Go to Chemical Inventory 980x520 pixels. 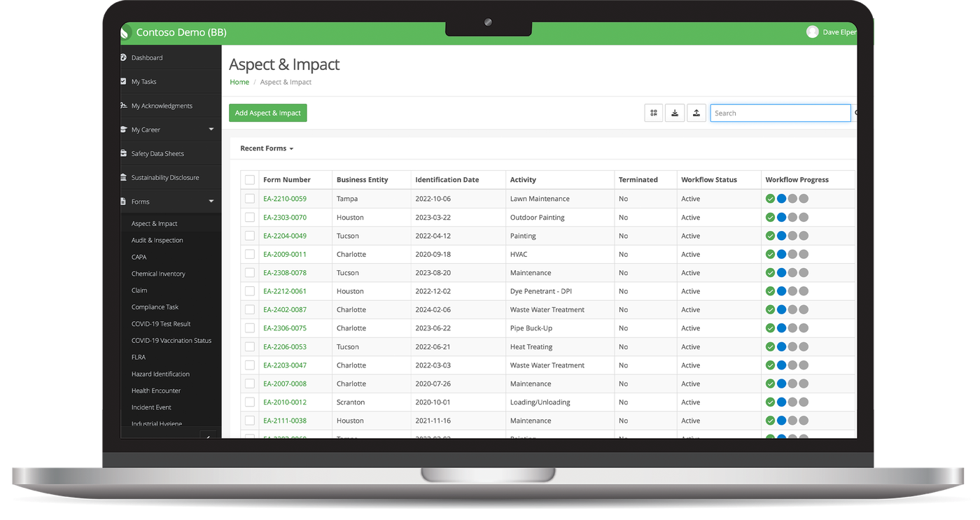pos(158,274)
